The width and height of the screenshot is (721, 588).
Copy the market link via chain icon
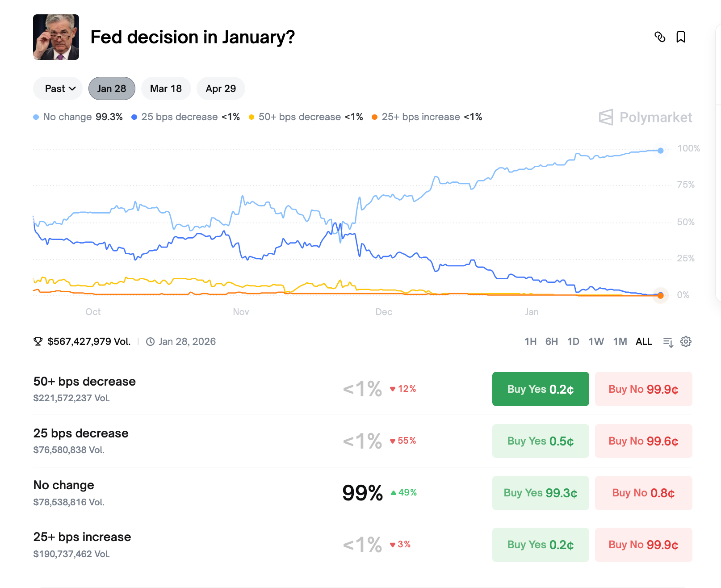tap(660, 37)
